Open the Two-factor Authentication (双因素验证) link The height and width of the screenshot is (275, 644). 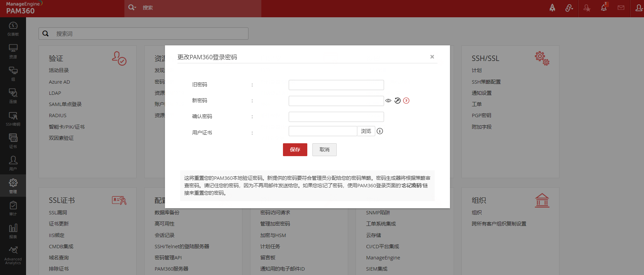point(61,138)
